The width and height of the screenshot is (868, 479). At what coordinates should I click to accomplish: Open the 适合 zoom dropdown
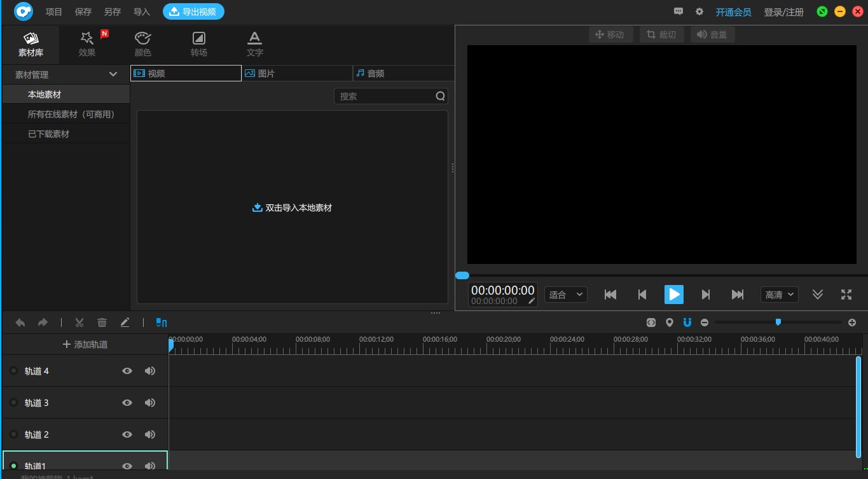click(x=565, y=295)
